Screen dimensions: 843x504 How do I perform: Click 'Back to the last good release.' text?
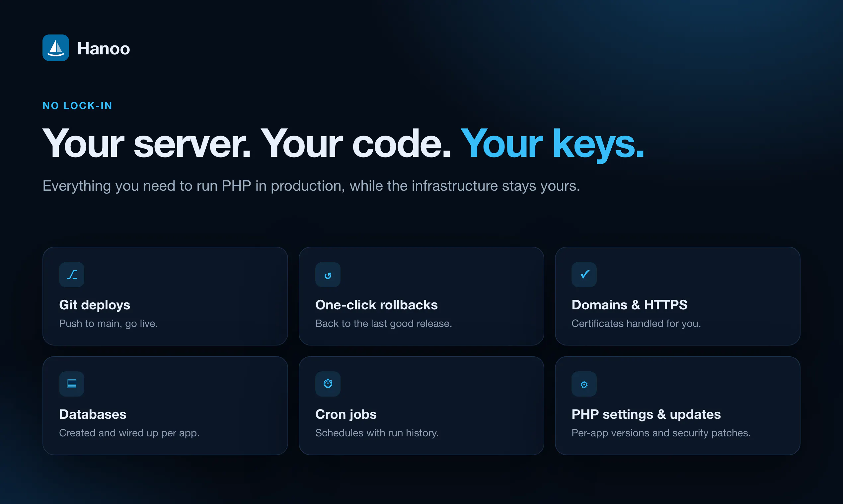[383, 323]
